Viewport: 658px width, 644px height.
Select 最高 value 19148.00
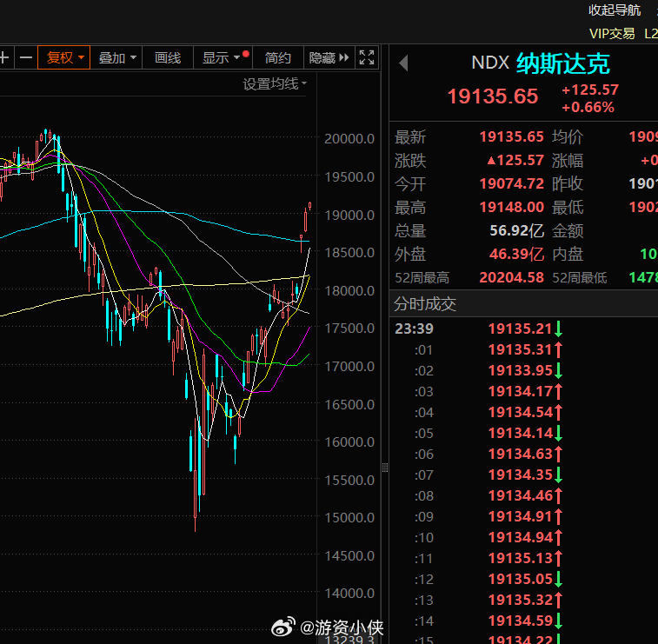tap(512, 207)
